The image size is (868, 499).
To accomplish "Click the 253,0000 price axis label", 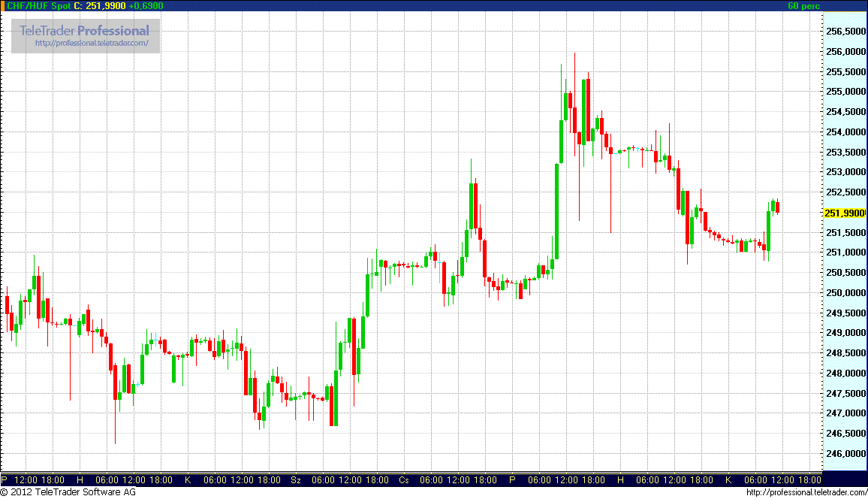I will pyautogui.click(x=846, y=171).
